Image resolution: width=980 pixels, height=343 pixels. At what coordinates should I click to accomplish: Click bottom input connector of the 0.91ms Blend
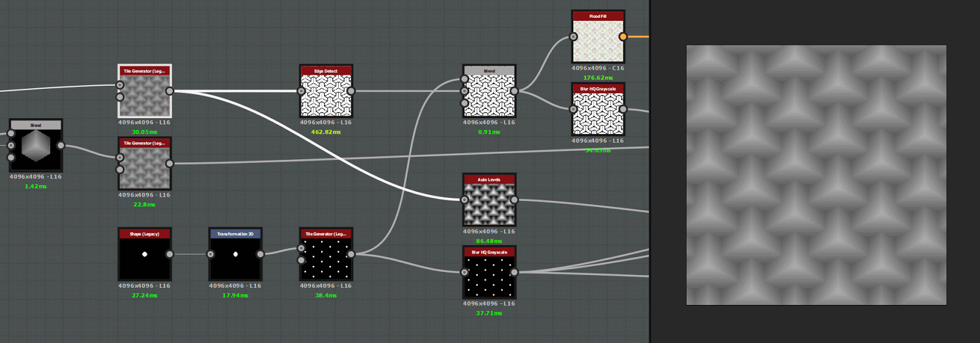(x=464, y=103)
